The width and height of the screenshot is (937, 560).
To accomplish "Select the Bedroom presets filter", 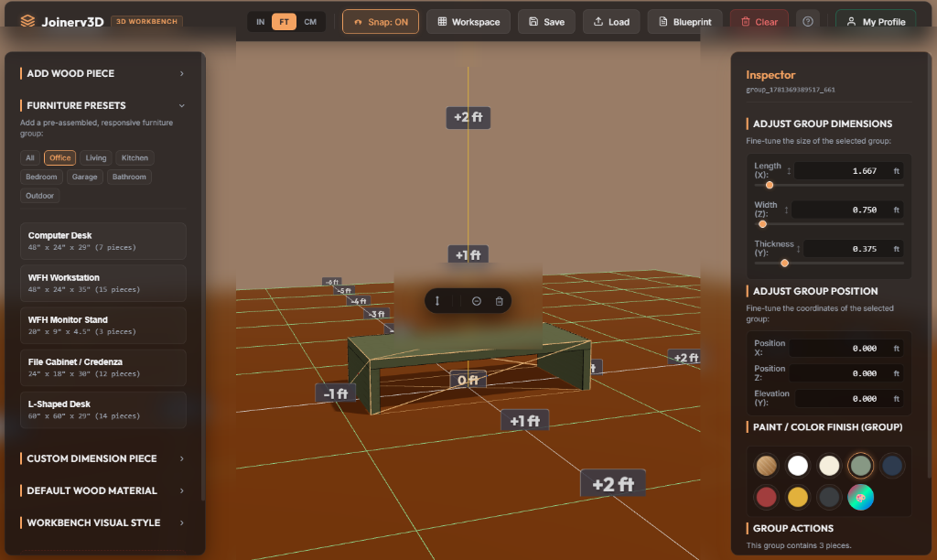I will [41, 177].
